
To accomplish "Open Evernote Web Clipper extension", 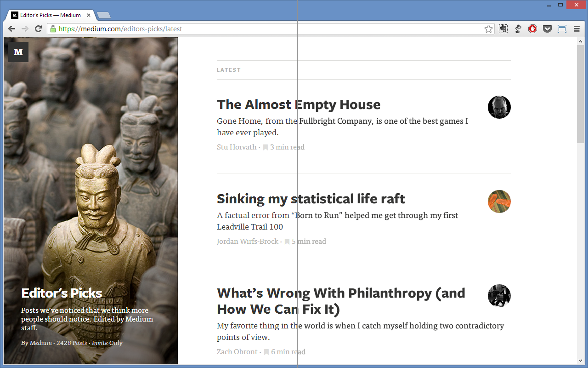I will click(503, 29).
